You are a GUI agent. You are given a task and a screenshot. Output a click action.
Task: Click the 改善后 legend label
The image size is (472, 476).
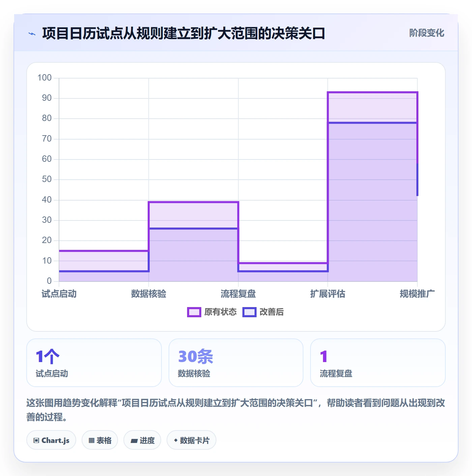[x=271, y=312]
